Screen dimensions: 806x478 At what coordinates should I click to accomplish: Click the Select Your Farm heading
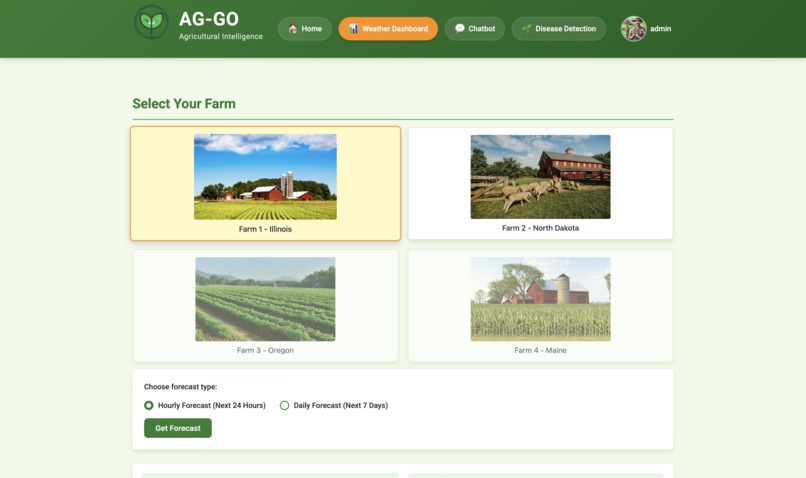pyautogui.click(x=184, y=104)
